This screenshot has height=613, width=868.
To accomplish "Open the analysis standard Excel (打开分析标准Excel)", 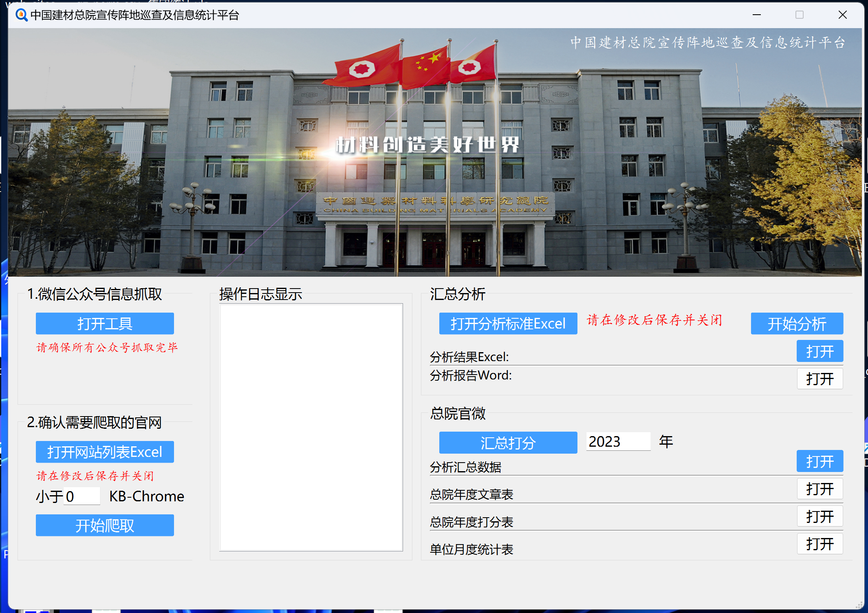I will (x=508, y=324).
